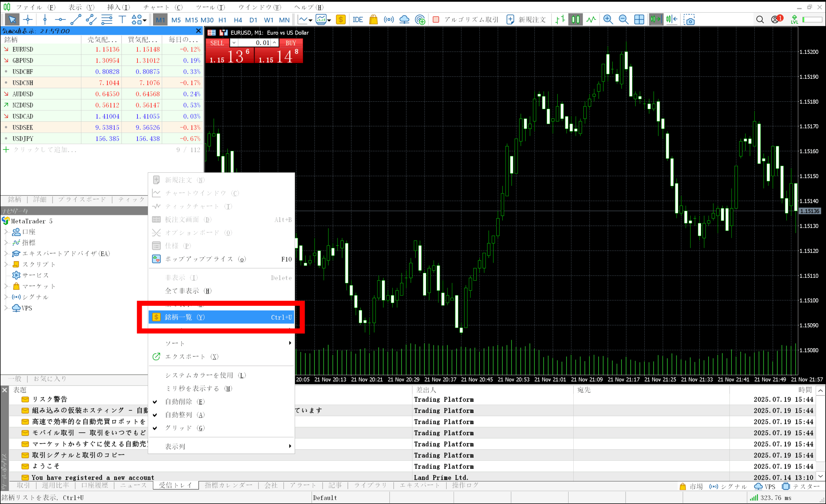Close the Market Watch panel
This screenshot has height=504, width=826.
pos(198,31)
